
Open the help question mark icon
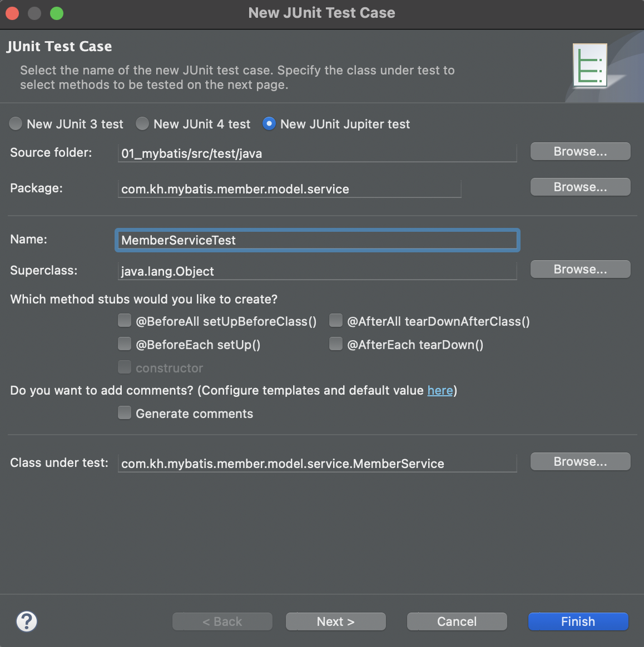click(x=27, y=621)
